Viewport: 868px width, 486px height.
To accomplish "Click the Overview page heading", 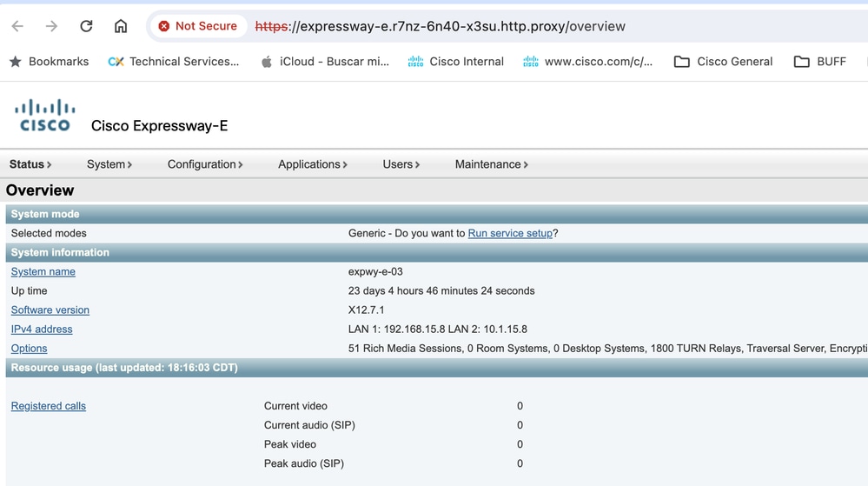I will (40, 190).
